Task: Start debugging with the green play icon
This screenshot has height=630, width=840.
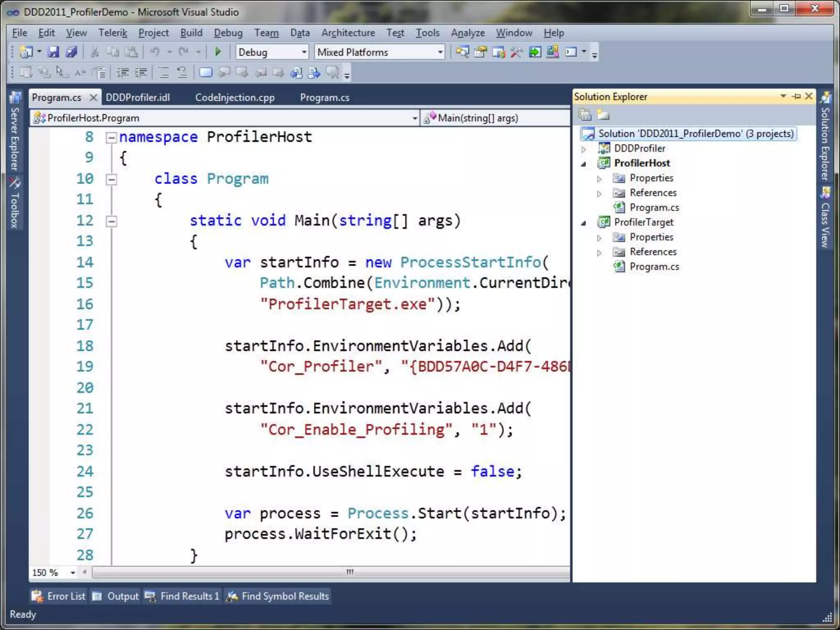Action: coord(218,52)
